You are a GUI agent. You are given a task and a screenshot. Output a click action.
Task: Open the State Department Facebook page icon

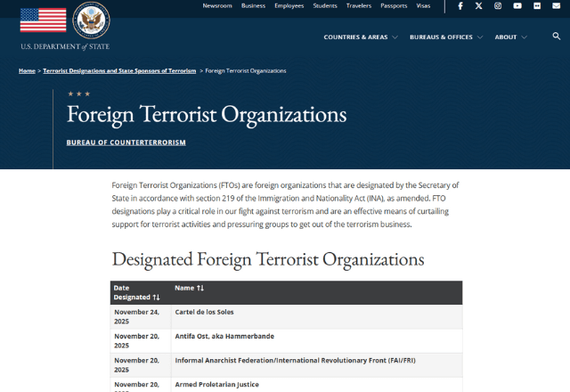pyautogui.click(x=460, y=6)
